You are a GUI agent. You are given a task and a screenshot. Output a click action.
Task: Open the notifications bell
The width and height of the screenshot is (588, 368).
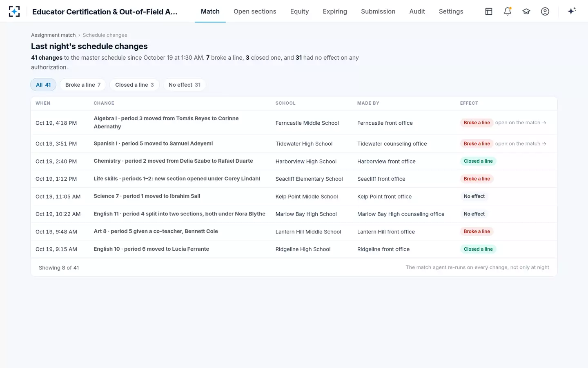508,11
